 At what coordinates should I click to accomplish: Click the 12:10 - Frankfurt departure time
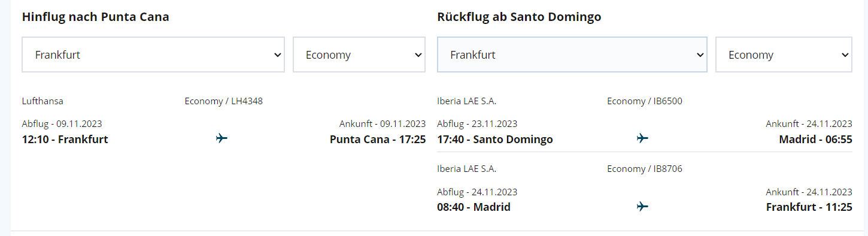point(65,140)
